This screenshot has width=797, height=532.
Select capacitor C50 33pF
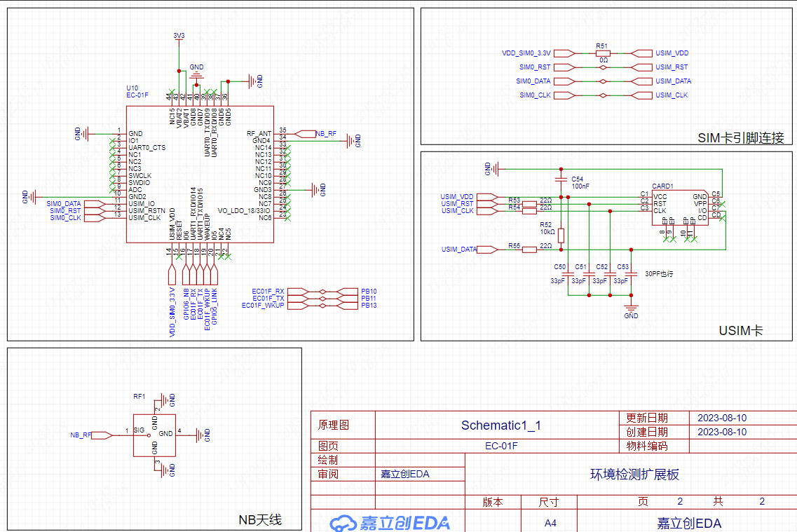pos(568,274)
